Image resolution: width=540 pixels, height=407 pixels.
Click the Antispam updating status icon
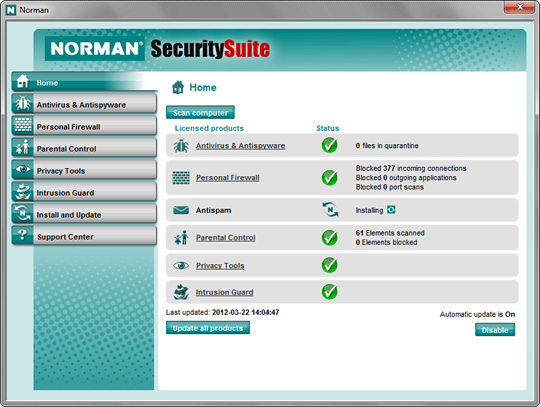(x=330, y=210)
